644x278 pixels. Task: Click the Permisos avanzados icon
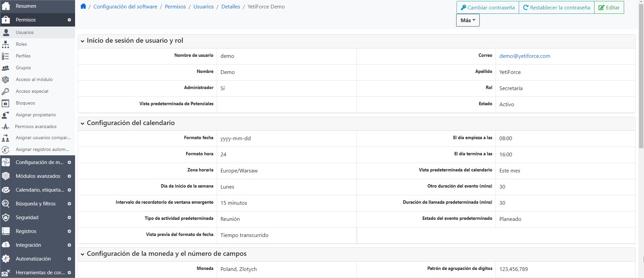[6, 126]
